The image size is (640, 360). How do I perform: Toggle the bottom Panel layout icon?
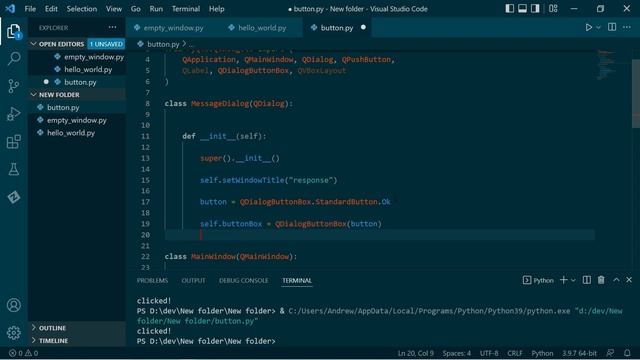pos(522,9)
